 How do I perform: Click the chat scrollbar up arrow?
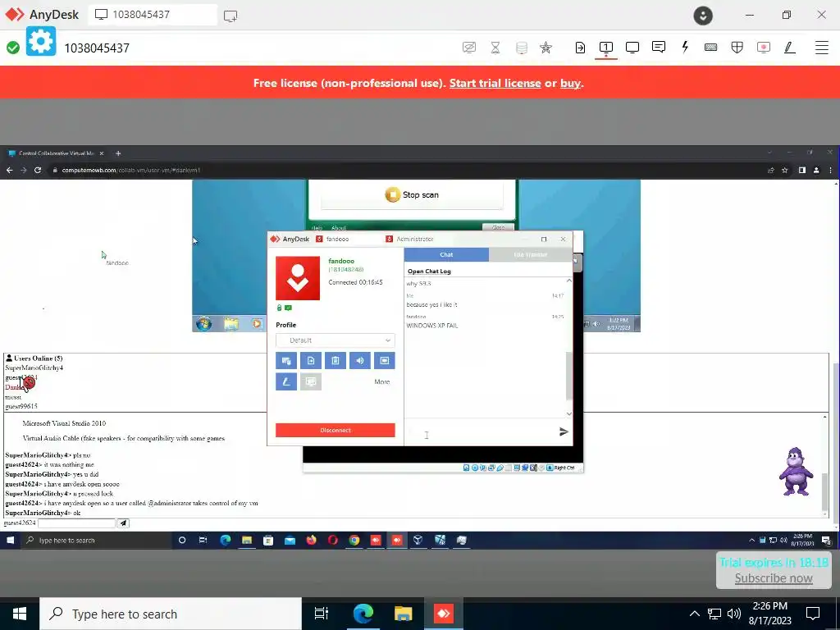pos(569,281)
